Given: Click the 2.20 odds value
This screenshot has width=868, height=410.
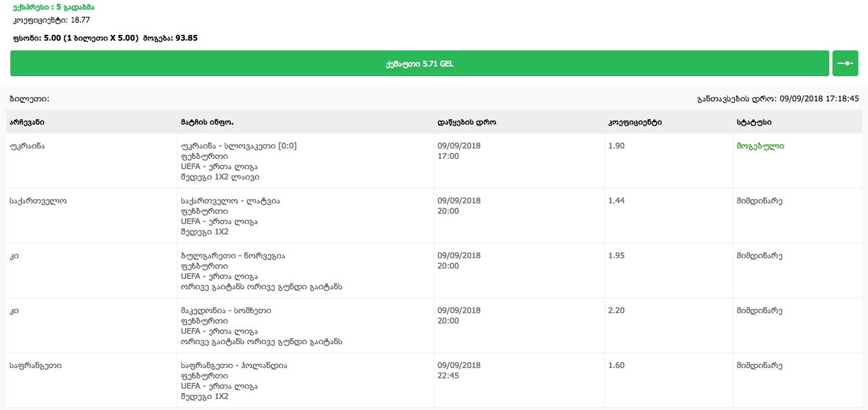Looking at the screenshot, I should click(616, 311).
